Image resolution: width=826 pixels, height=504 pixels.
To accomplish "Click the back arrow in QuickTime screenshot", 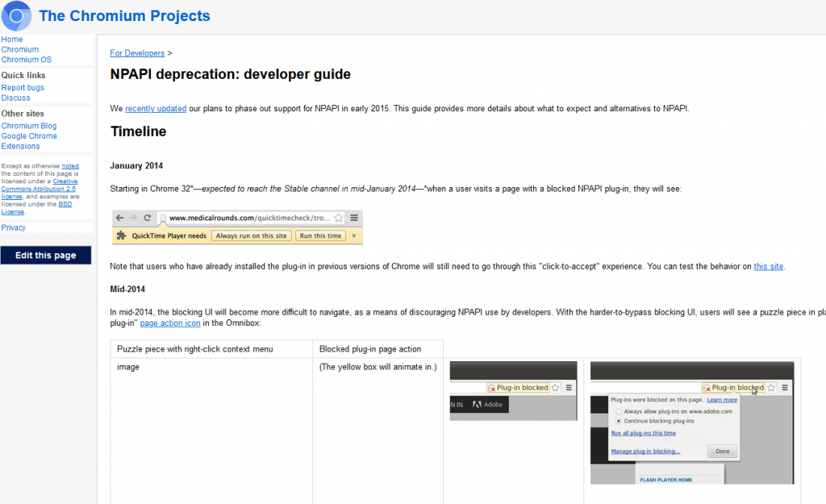I will pyautogui.click(x=119, y=218).
